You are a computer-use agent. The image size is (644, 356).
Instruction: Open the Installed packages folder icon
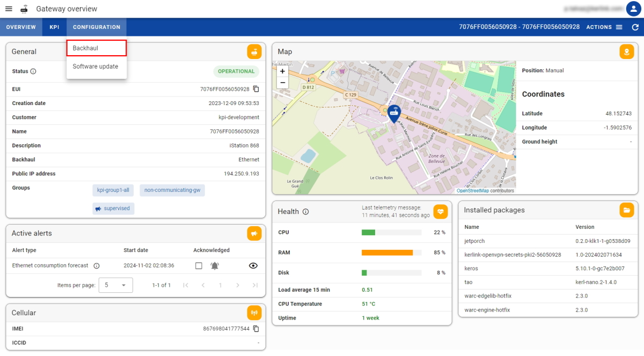point(627,210)
